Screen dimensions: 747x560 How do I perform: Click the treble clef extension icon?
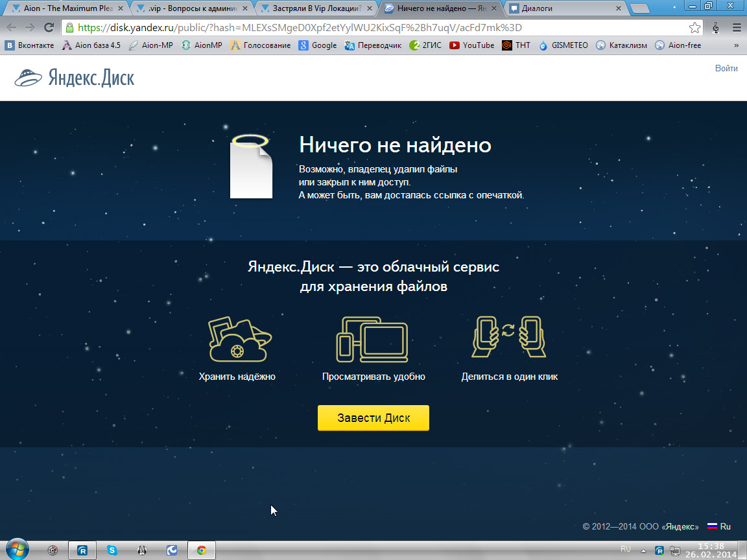pos(716,28)
